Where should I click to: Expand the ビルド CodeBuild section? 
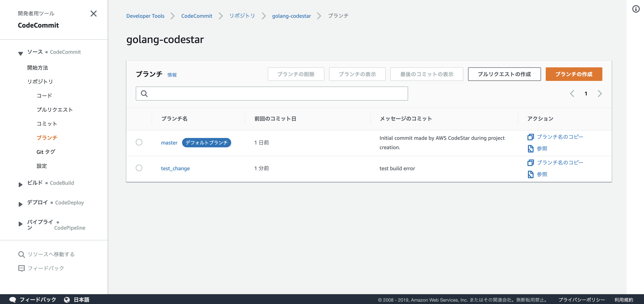point(21,185)
